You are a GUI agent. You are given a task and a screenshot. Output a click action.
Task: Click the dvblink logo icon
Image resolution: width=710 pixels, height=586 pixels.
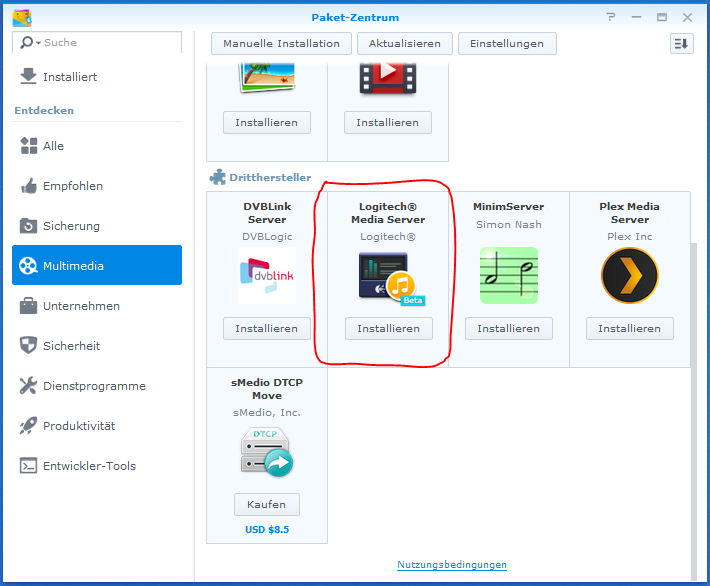267,275
